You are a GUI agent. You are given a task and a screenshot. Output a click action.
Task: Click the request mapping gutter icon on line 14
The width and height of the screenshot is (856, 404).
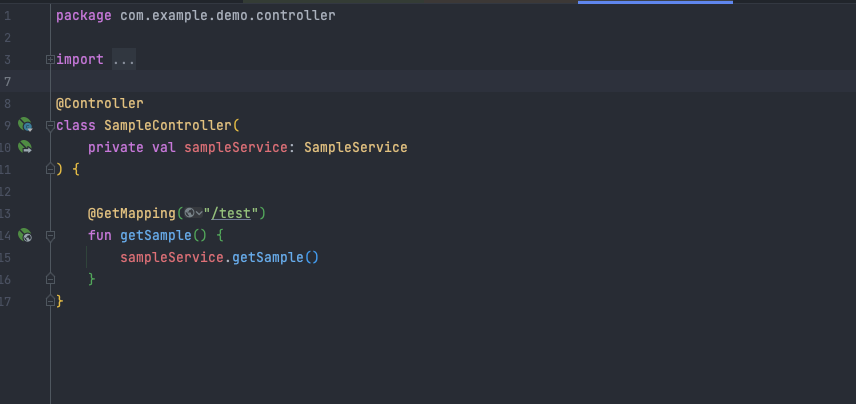pos(25,235)
